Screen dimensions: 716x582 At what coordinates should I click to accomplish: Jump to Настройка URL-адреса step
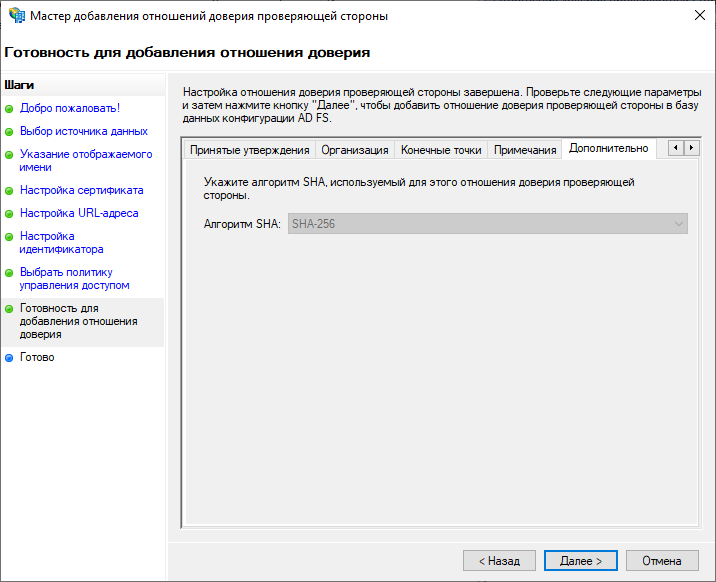[x=79, y=213]
